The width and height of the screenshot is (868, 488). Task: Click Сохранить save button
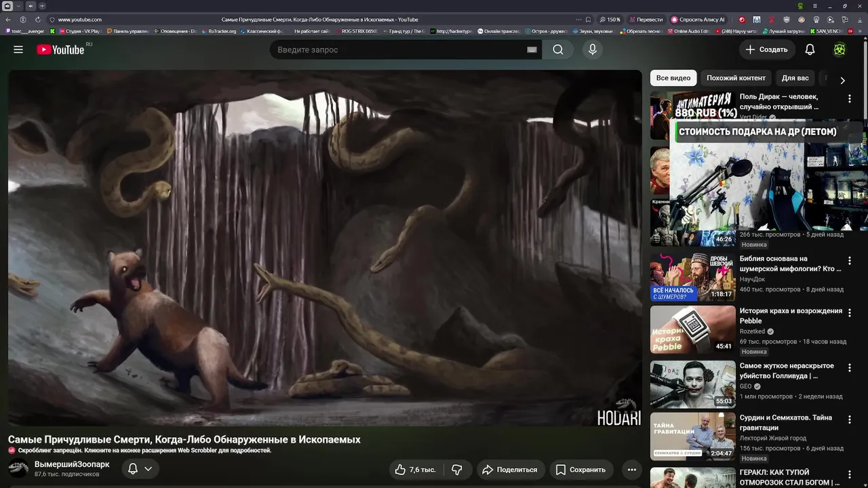click(581, 470)
